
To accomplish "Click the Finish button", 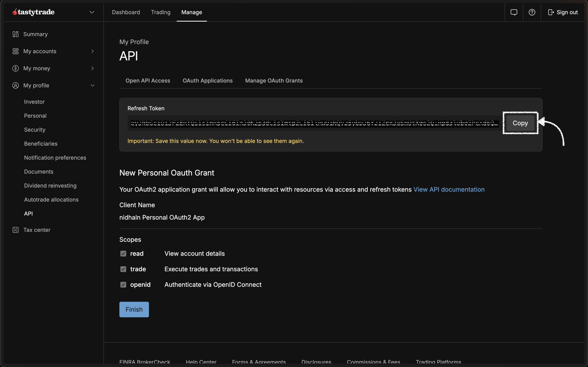I will 134,309.
